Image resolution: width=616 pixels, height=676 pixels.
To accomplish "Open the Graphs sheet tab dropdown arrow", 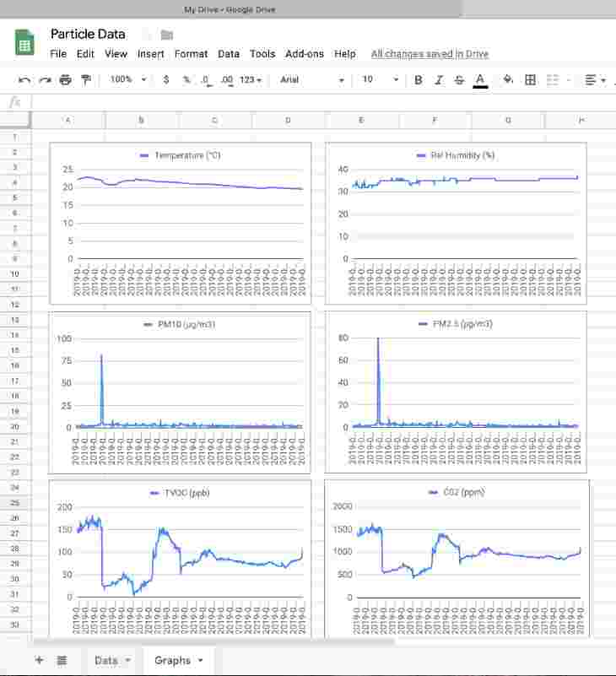I will click(201, 660).
